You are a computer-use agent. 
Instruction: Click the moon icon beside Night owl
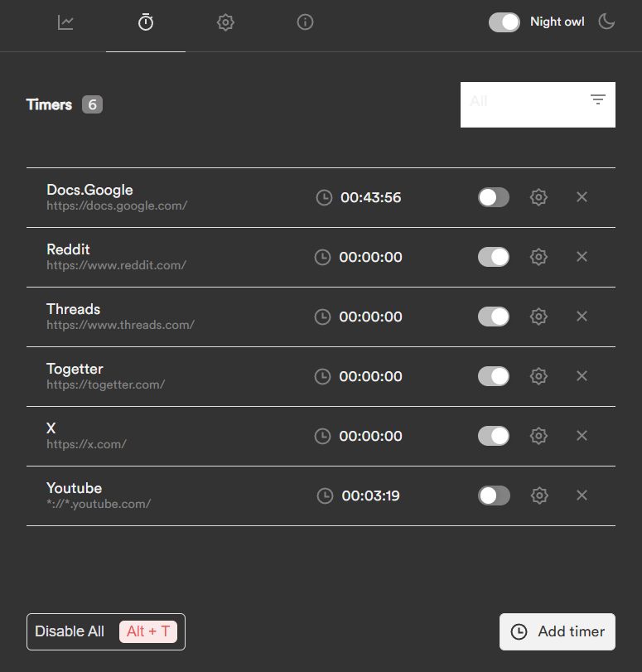(x=606, y=22)
